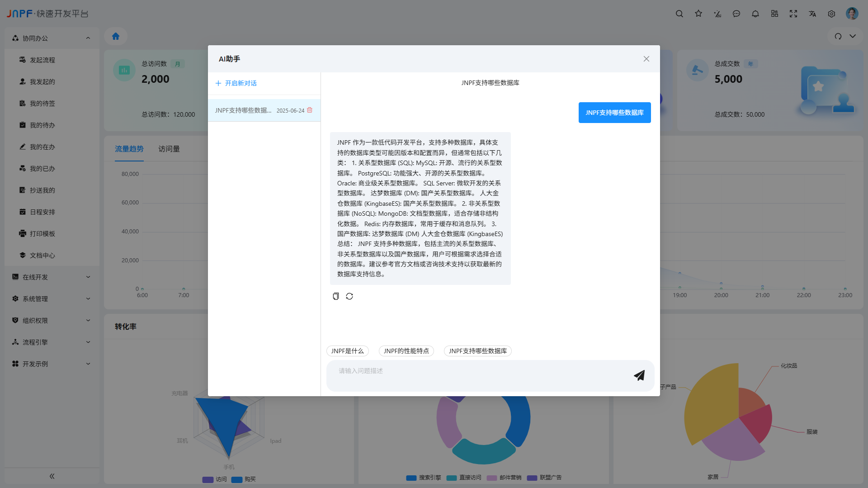
Task: Copy the AI answer with copy icon
Action: [336, 296]
